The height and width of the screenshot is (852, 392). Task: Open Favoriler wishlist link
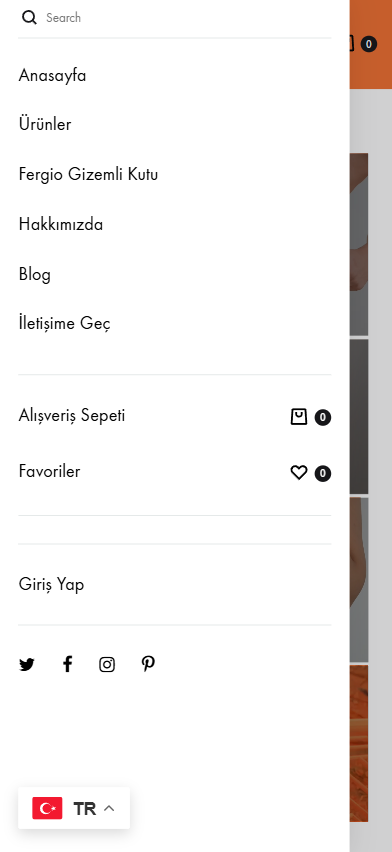49,471
